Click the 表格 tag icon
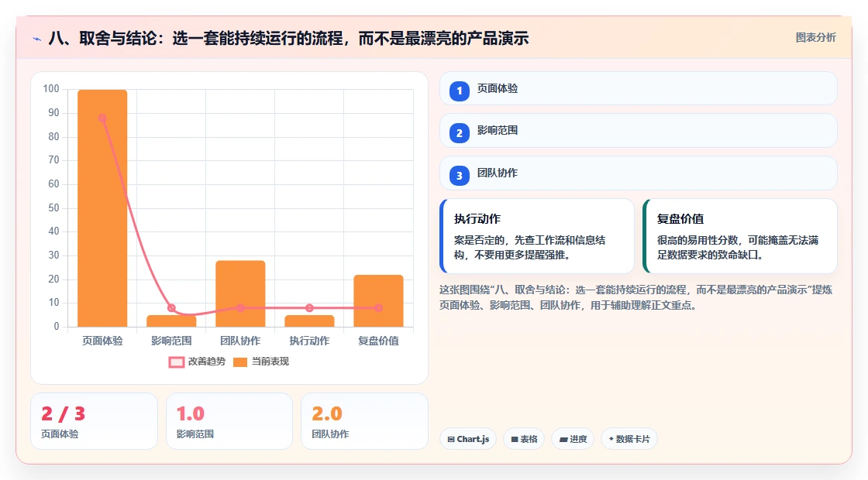This screenshot has height=480, width=868. (515, 439)
